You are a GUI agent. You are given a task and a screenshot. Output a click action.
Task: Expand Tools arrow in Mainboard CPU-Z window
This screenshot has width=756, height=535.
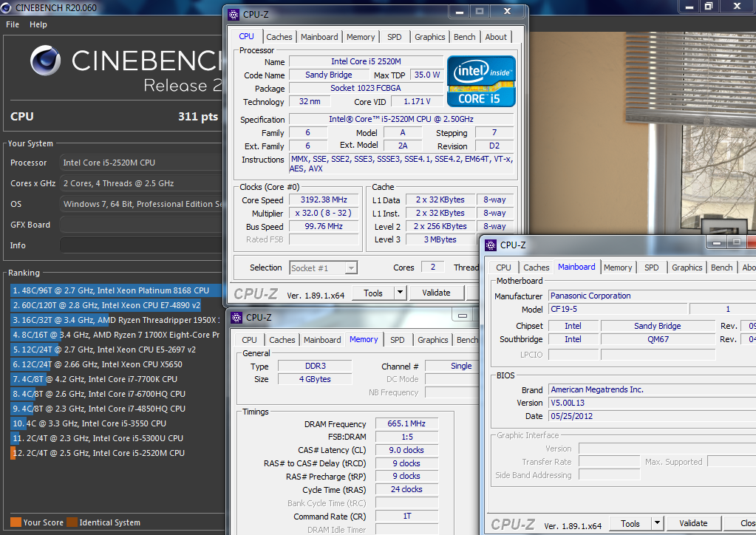click(657, 523)
